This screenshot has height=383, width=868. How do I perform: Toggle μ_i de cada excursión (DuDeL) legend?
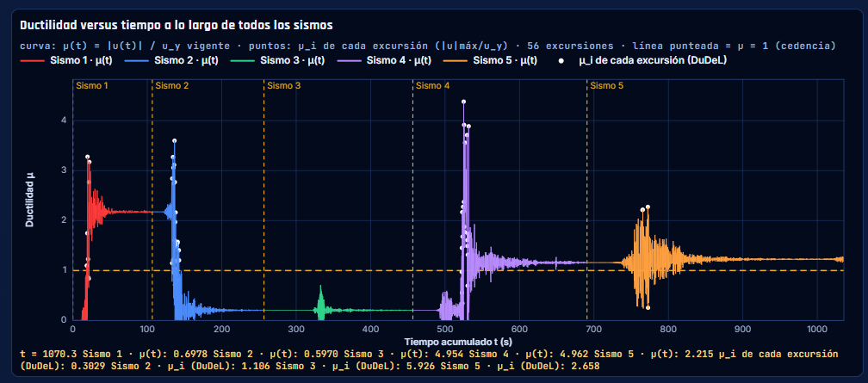(x=641, y=60)
